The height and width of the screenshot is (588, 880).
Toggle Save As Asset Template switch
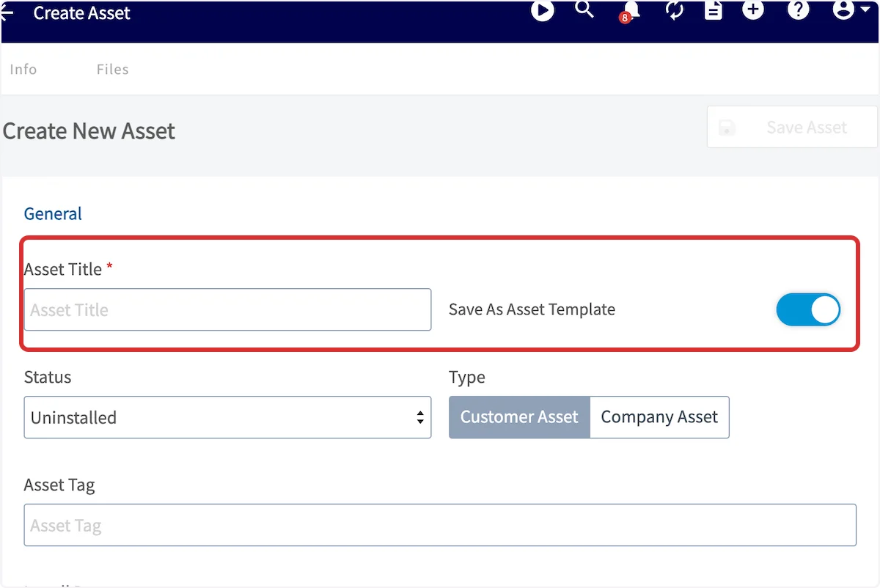808,309
